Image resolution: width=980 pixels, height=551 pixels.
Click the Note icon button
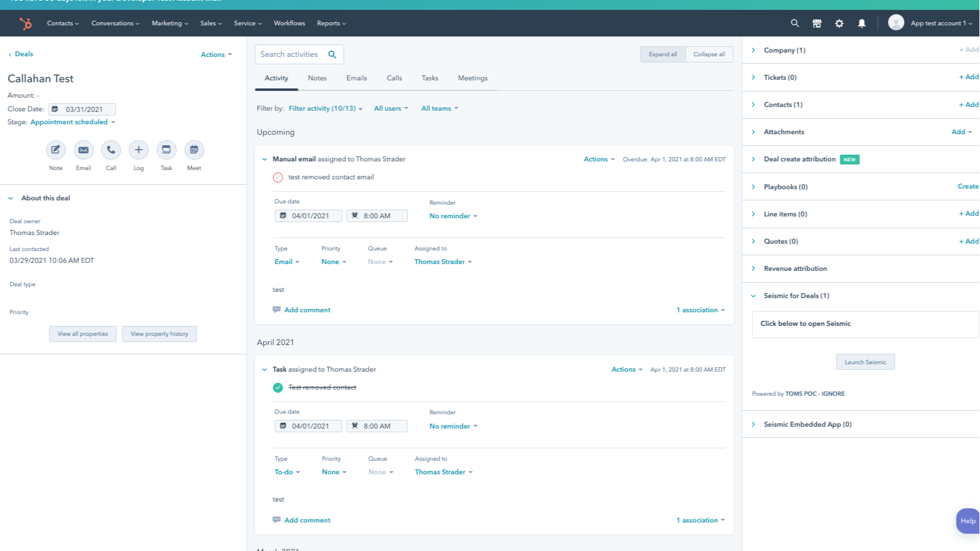pyautogui.click(x=56, y=150)
